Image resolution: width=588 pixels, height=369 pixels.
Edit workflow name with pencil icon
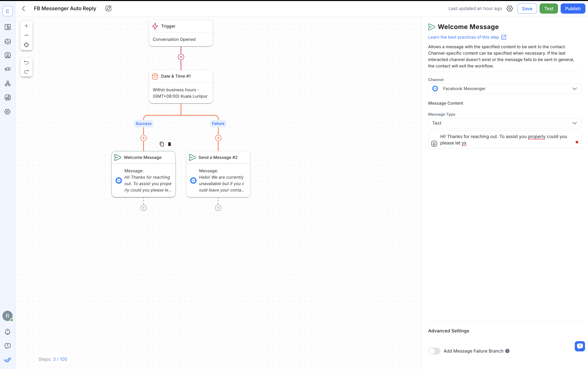[109, 9]
